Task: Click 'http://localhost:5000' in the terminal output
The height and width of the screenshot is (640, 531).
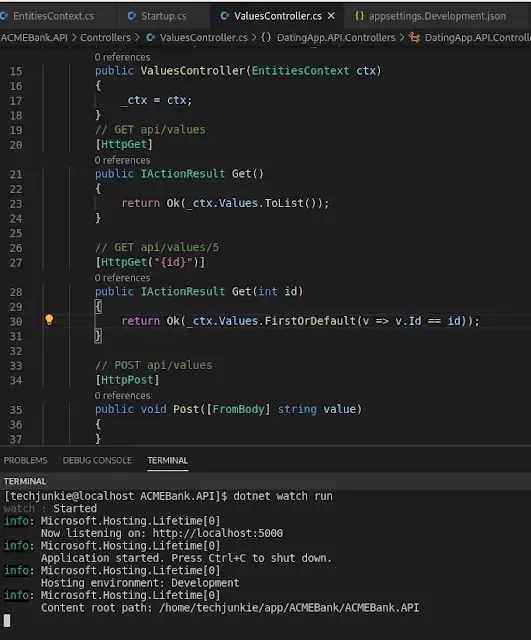Action: [218, 533]
